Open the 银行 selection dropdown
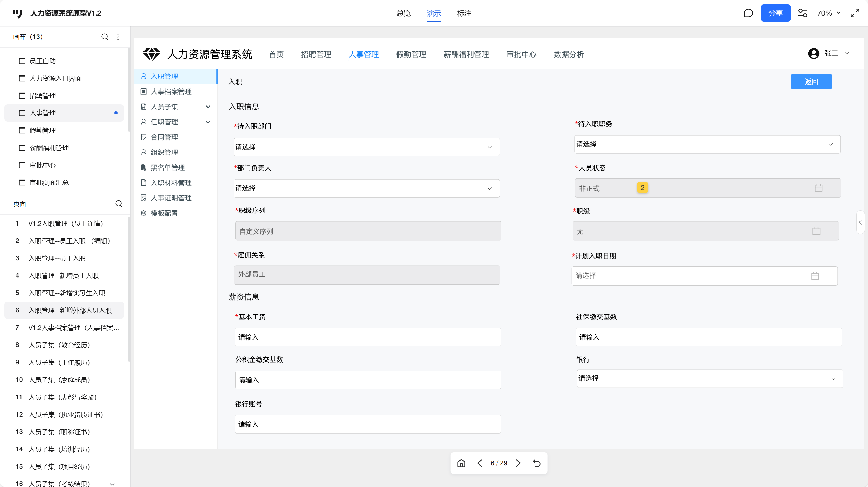 tap(709, 378)
